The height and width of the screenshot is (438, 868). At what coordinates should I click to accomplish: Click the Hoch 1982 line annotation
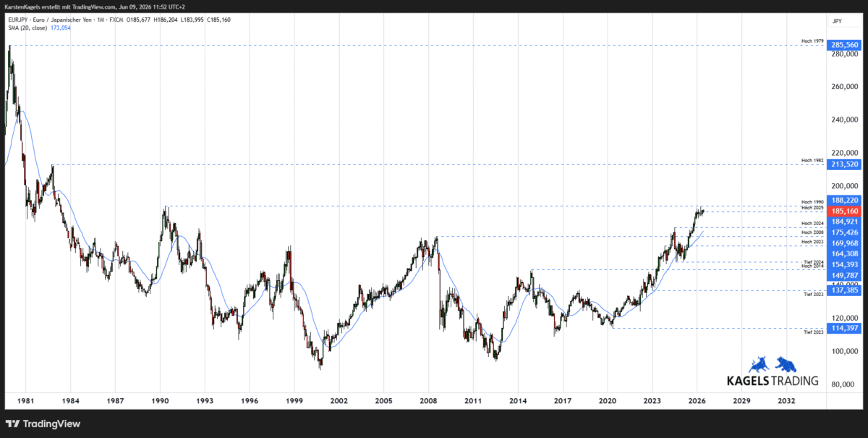pyautogui.click(x=812, y=160)
